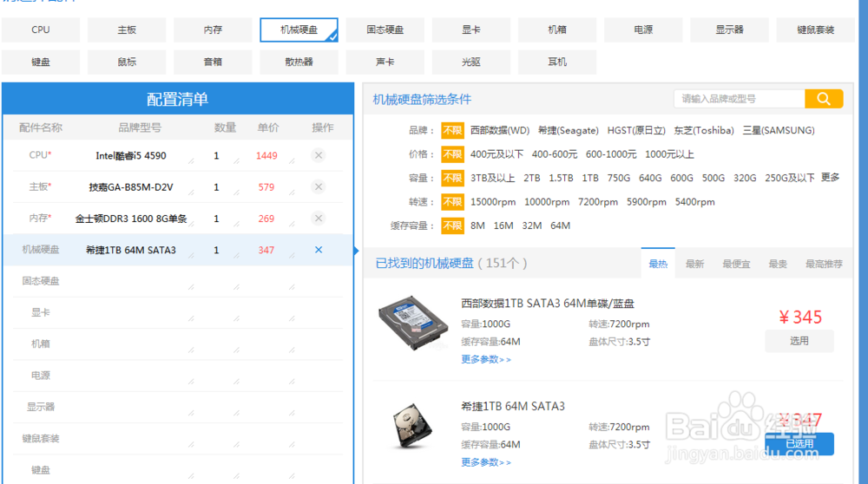The height and width of the screenshot is (484, 868).
Task: Select the 机械硬盘 category tab
Action: [x=299, y=29]
